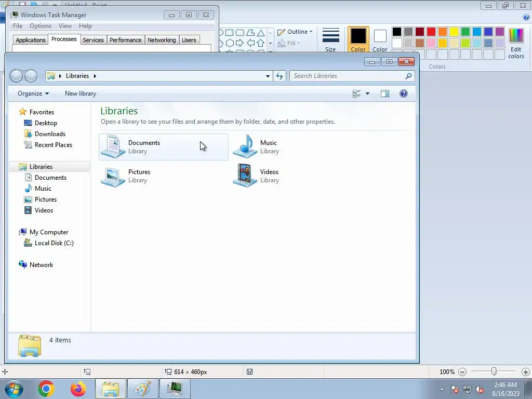532x399 pixels.
Task: Open the Music library icon in main pane
Action: click(x=245, y=147)
